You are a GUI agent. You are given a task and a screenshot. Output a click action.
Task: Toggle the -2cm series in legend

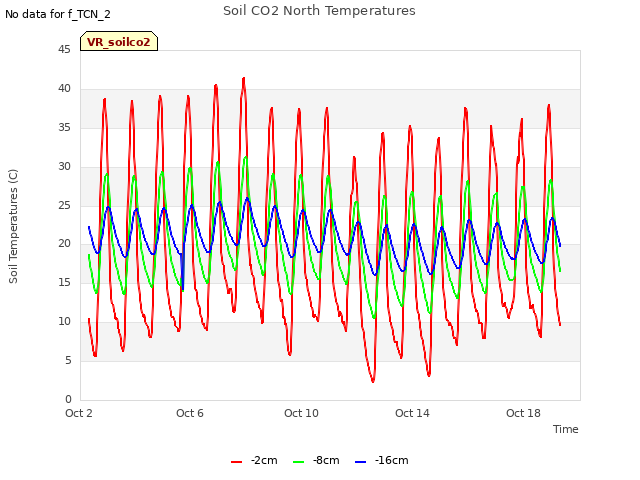(254, 460)
